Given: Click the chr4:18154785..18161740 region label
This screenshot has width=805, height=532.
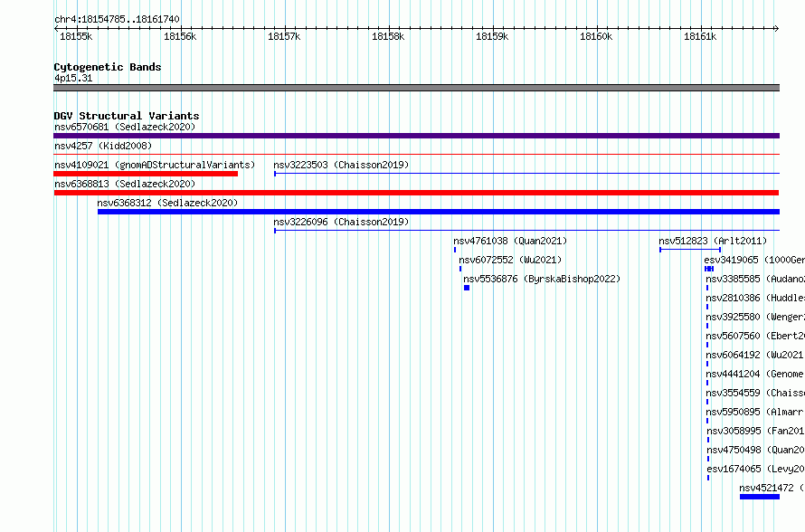Looking at the screenshot, I should [117, 20].
